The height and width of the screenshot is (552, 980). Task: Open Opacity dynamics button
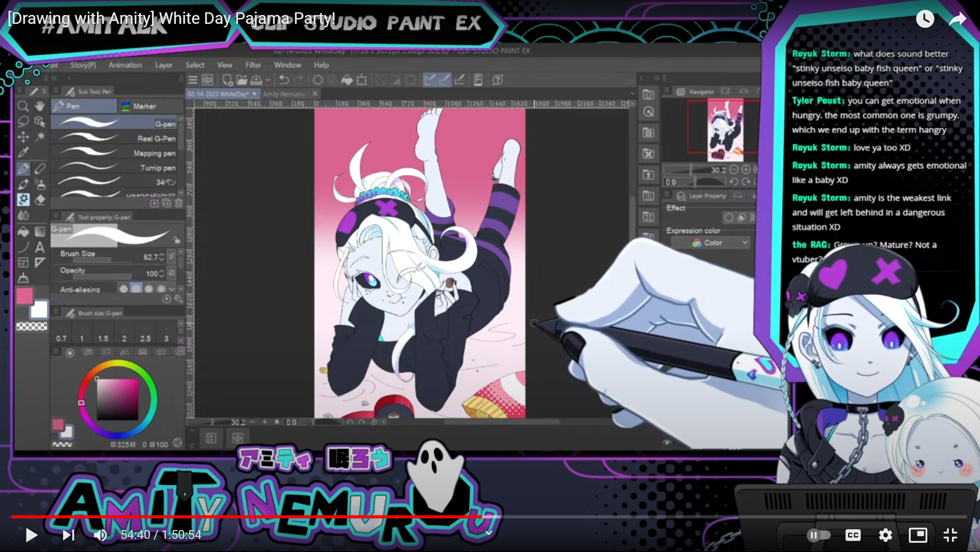point(171,273)
